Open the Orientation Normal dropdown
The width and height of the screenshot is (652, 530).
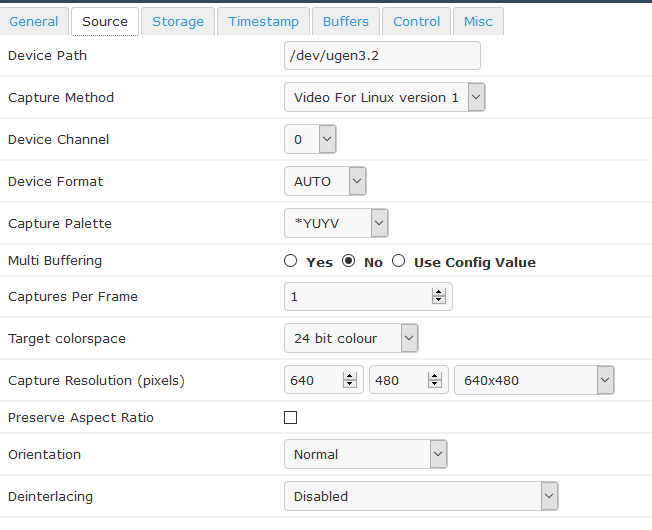[366, 454]
